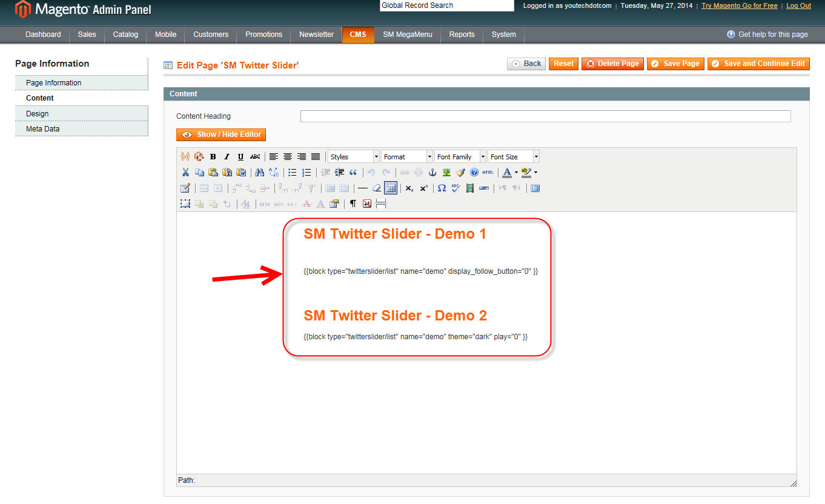Open the Catalog menu

[x=125, y=35]
